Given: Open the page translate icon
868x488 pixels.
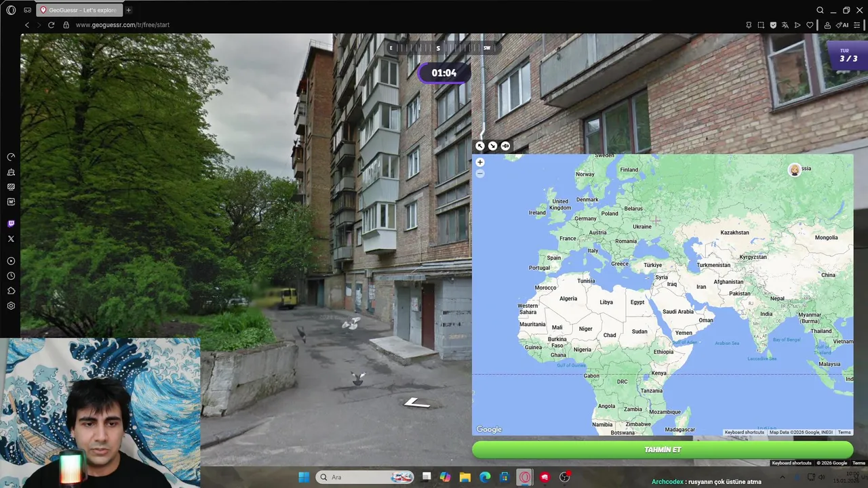Looking at the screenshot, I should click(785, 25).
